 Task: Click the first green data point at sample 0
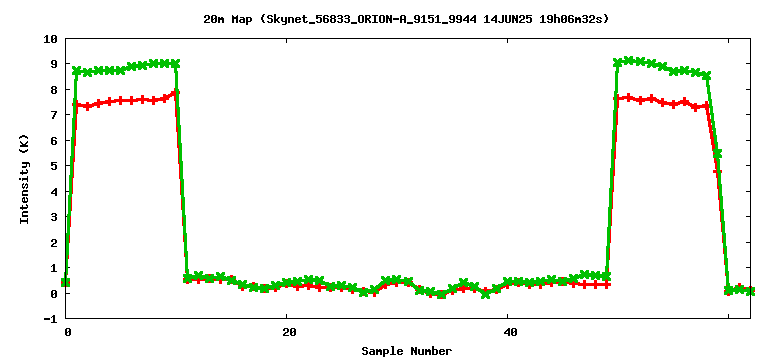[x=66, y=282]
